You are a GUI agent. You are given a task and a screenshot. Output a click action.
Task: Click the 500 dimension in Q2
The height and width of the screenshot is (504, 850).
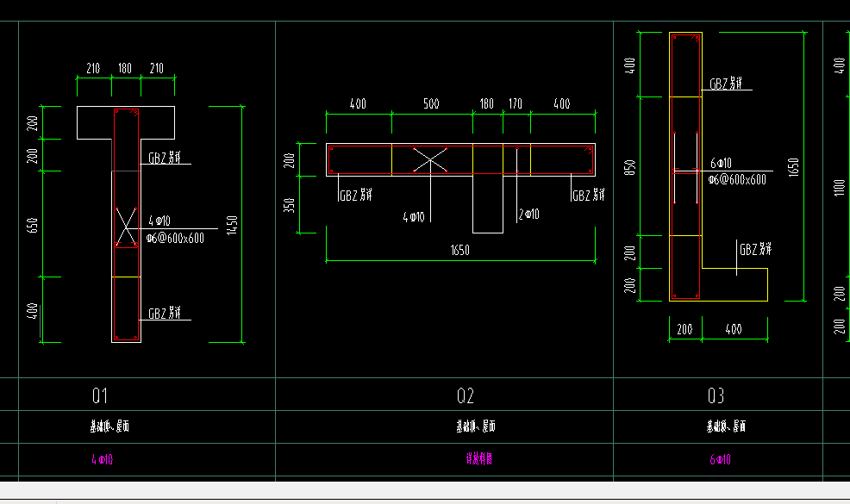[x=431, y=103]
